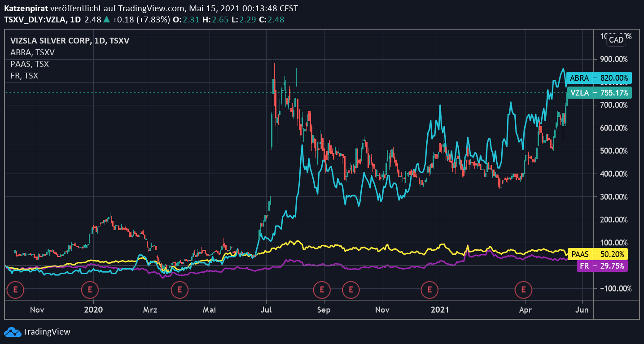Click the Katzenpirat author name
Screen dimensions: 644x344
(26, 9)
